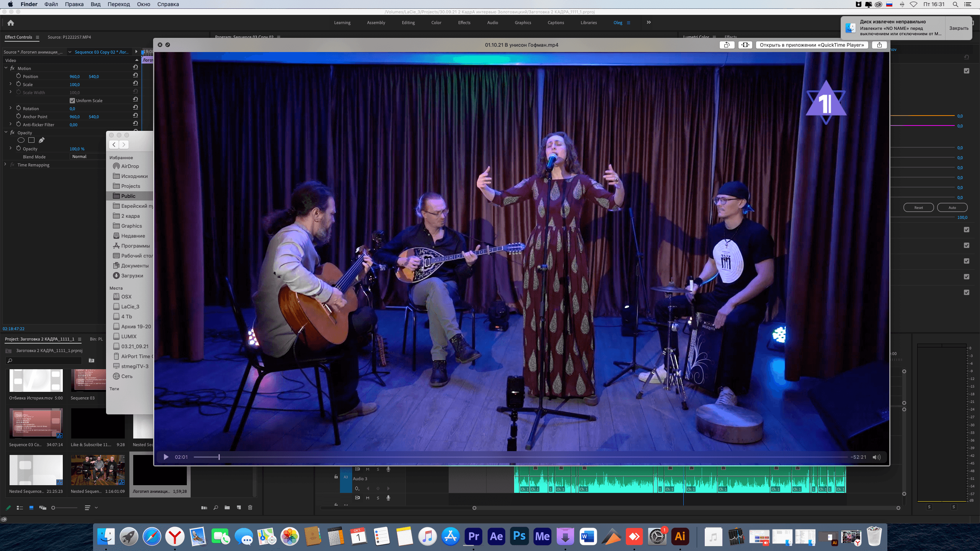Click the Find magnifier icon in Project panel
The height and width of the screenshot is (551, 980).
[216, 507]
